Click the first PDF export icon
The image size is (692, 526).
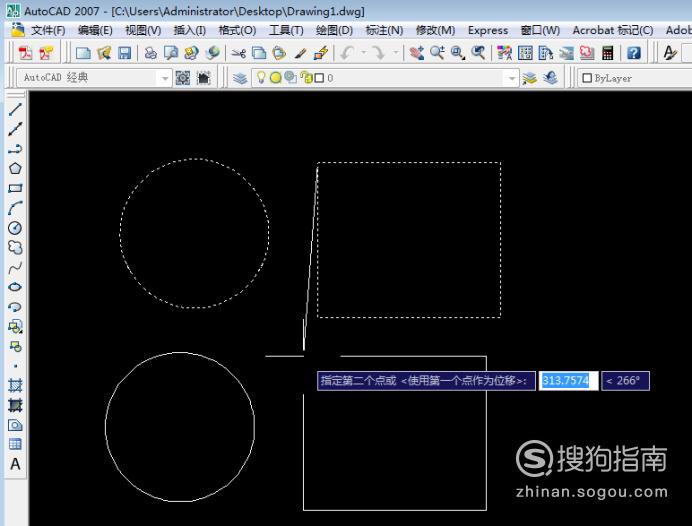pyautogui.click(x=25, y=53)
